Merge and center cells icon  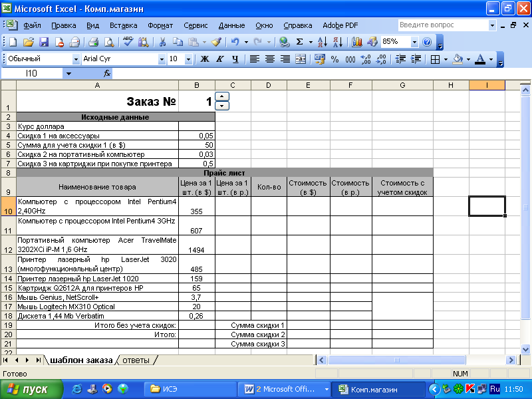[x=301, y=59]
